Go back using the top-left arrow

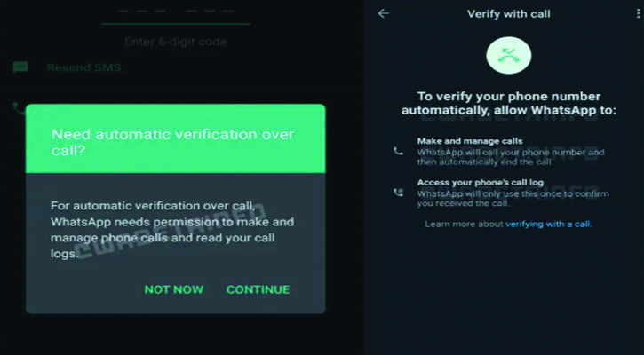[x=384, y=13]
